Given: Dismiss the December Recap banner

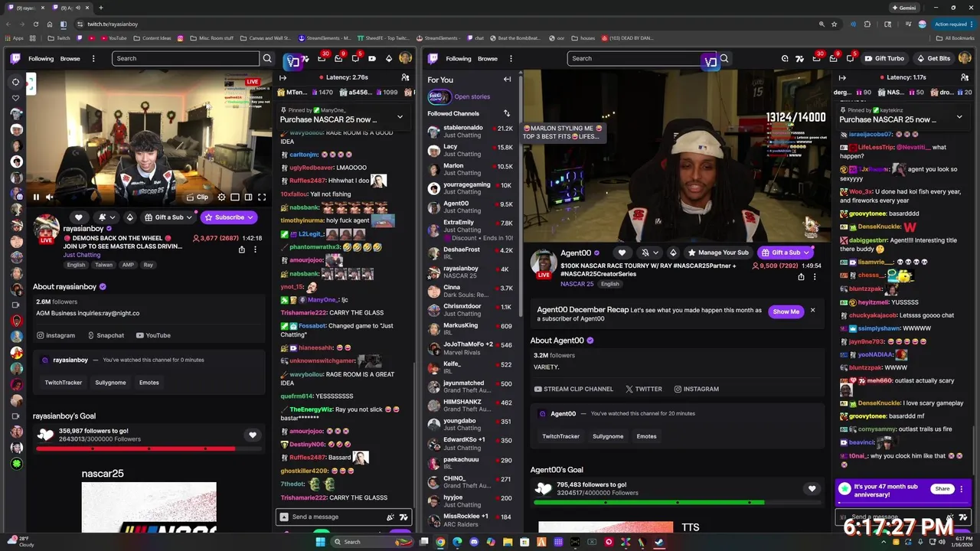Looking at the screenshot, I should [812, 310].
